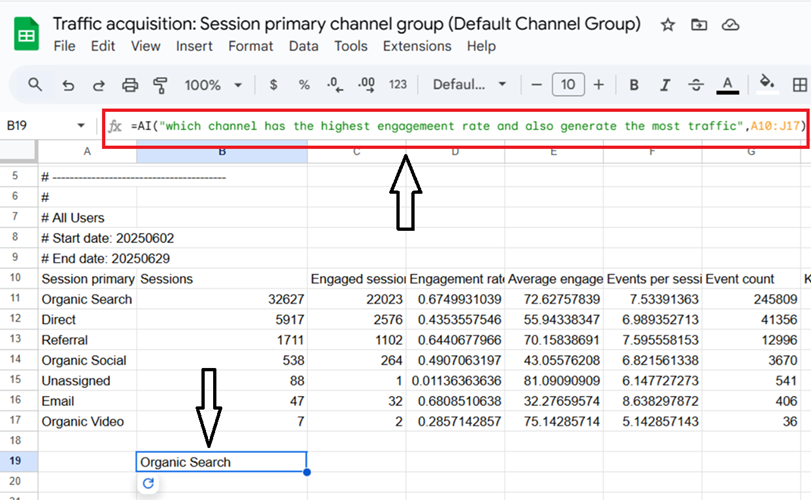Image resolution: width=811 pixels, height=500 pixels.
Task: Open the Format menu
Action: pyautogui.click(x=250, y=46)
